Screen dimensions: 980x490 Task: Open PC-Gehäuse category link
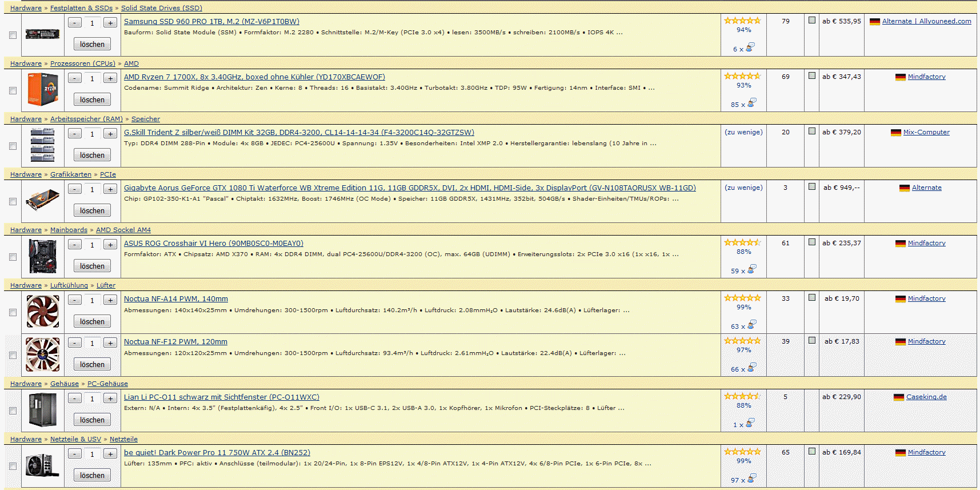107,384
